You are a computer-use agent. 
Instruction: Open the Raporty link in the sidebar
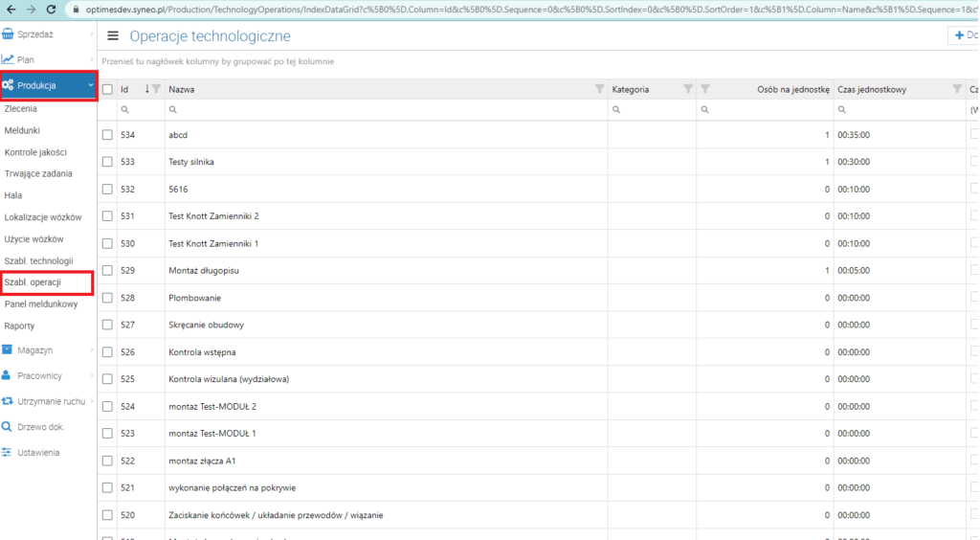pos(19,326)
